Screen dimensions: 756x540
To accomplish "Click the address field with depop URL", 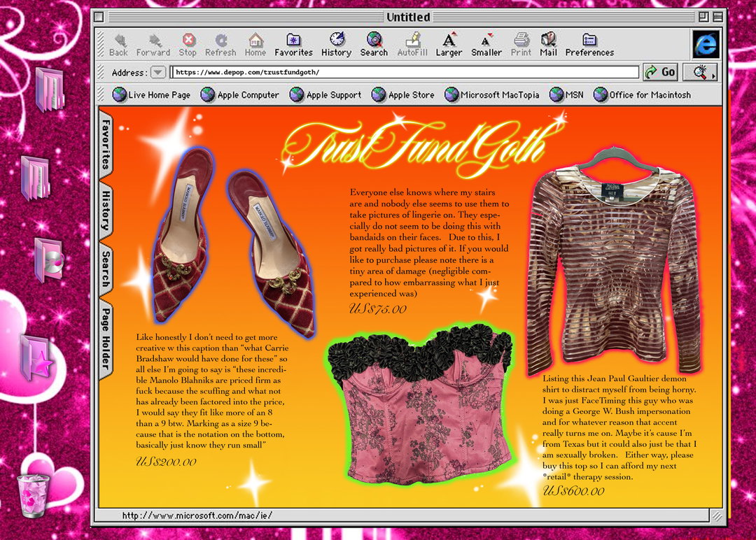I will click(405, 72).
